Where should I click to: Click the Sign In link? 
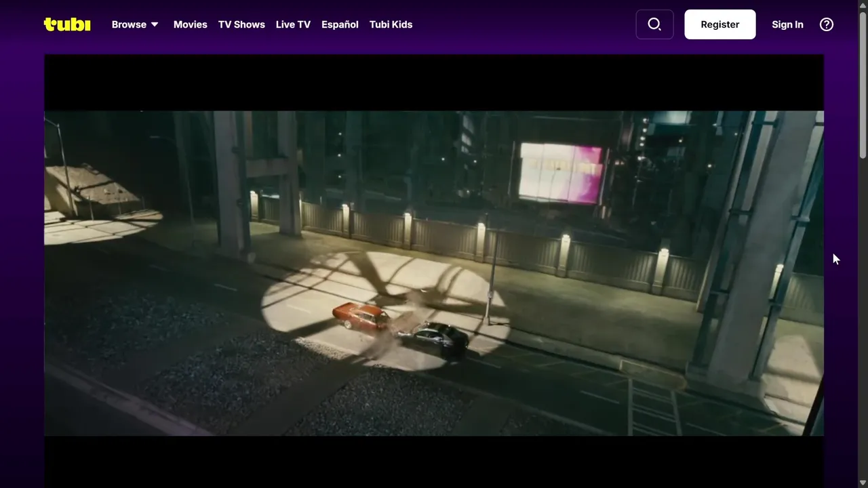(x=787, y=24)
